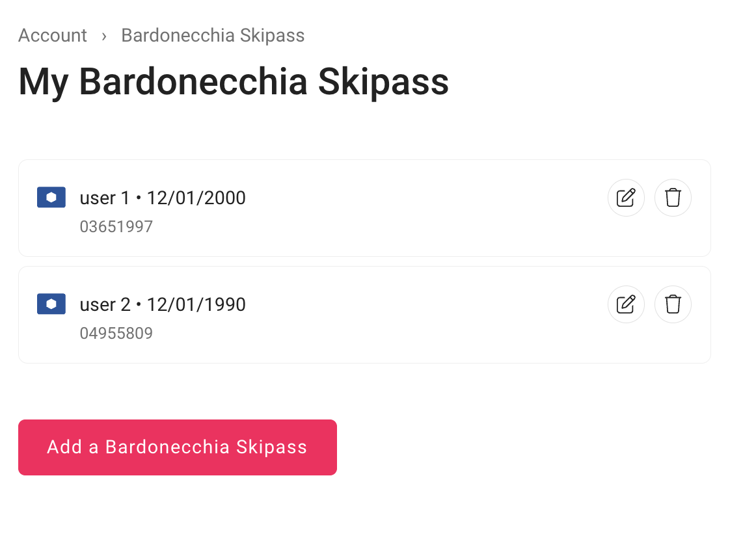
Task: Edit user 2 skipass with pencil icon
Action: (626, 304)
